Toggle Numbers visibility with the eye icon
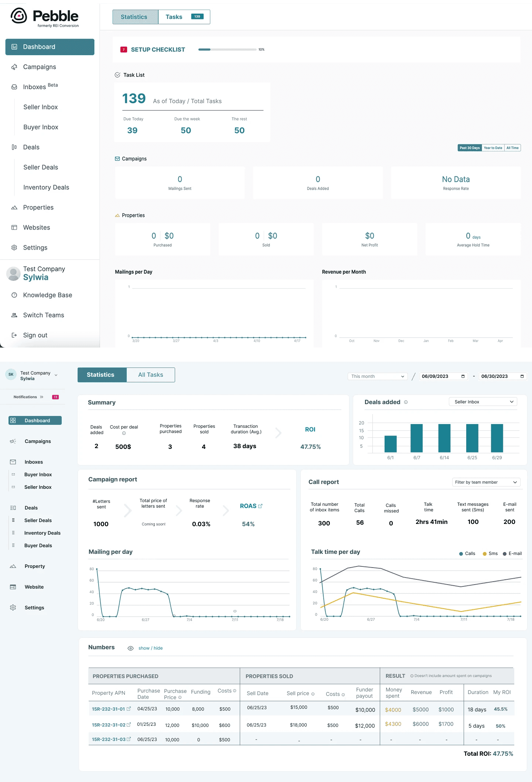 (x=130, y=648)
